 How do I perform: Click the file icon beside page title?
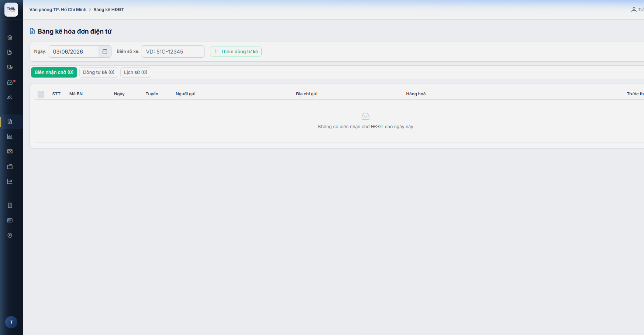tap(32, 31)
